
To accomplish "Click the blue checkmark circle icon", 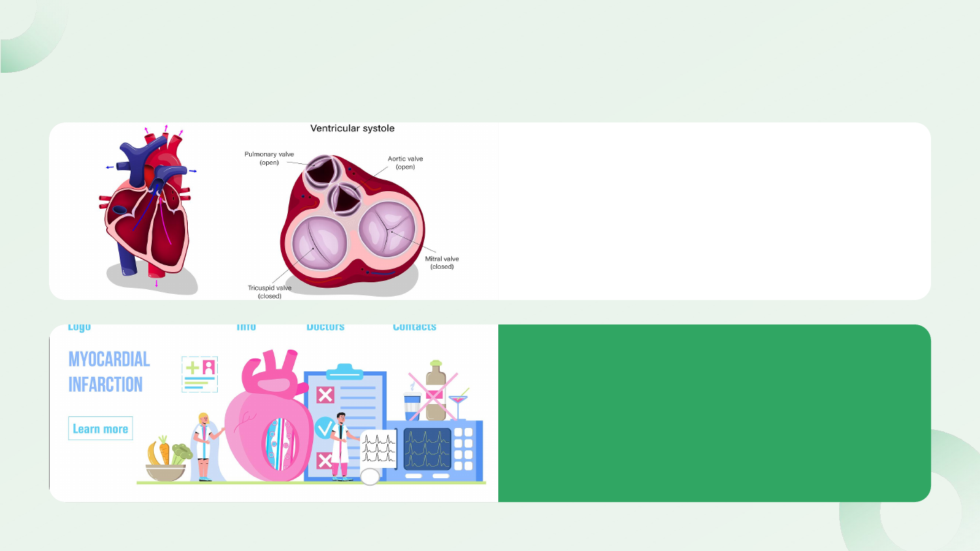I will (x=325, y=428).
